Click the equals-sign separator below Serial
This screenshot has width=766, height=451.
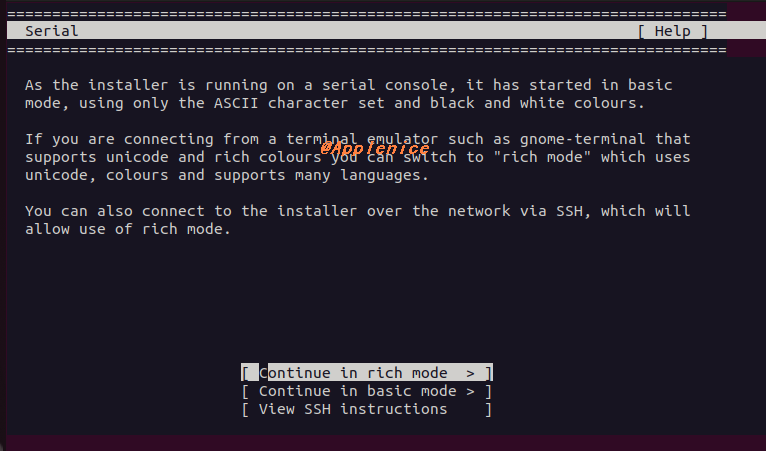367,50
